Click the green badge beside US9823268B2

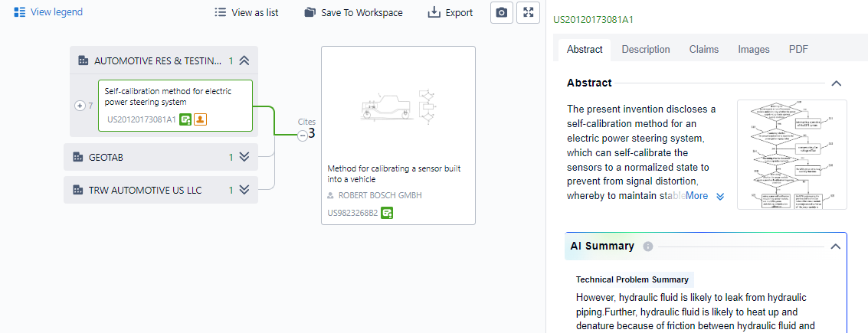tap(388, 213)
